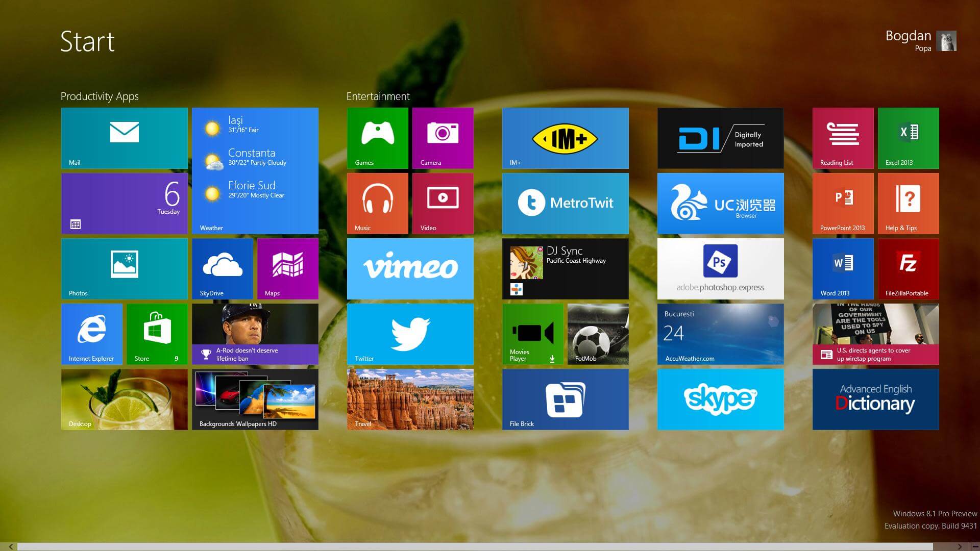Launch Word 2013 tile

843,269
